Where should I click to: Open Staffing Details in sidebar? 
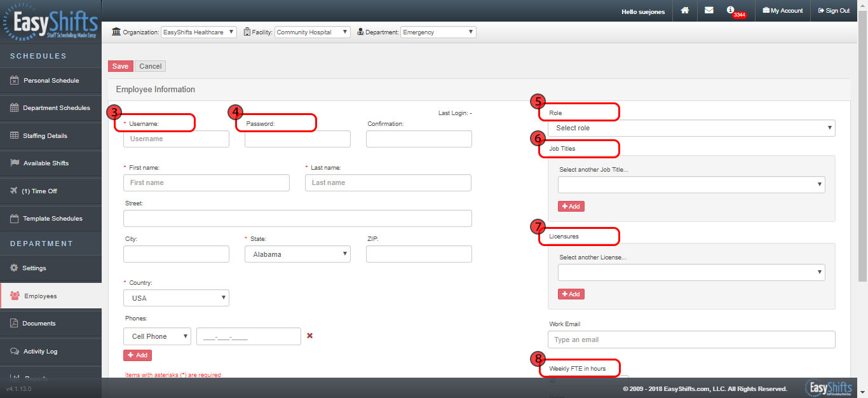coord(51,135)
